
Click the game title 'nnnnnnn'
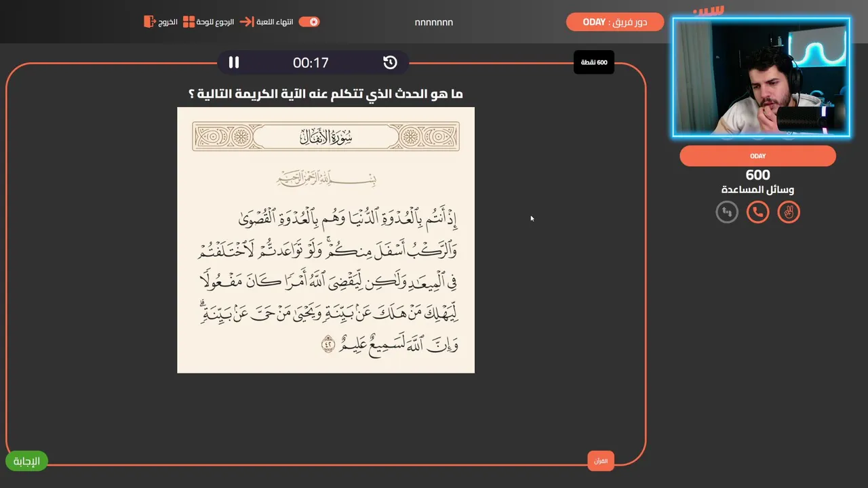pos(434,22)
